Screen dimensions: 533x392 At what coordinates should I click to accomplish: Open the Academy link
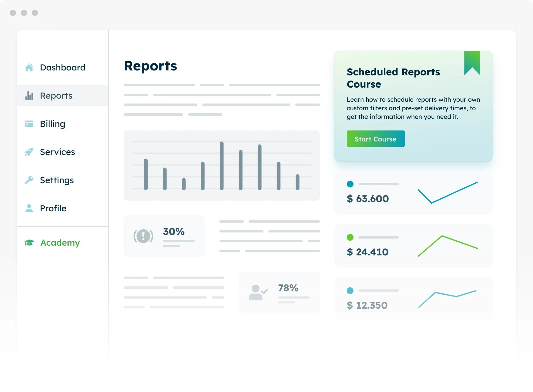[x=60, y=243]
